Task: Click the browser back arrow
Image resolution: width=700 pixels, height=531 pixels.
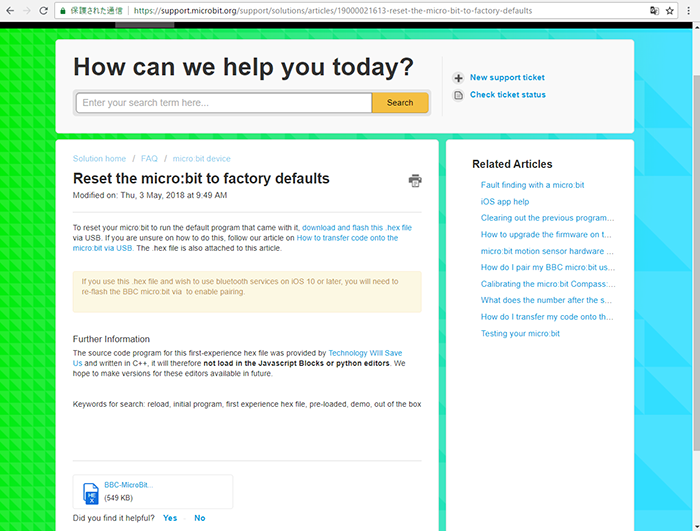Action: (x=10, y=11)
